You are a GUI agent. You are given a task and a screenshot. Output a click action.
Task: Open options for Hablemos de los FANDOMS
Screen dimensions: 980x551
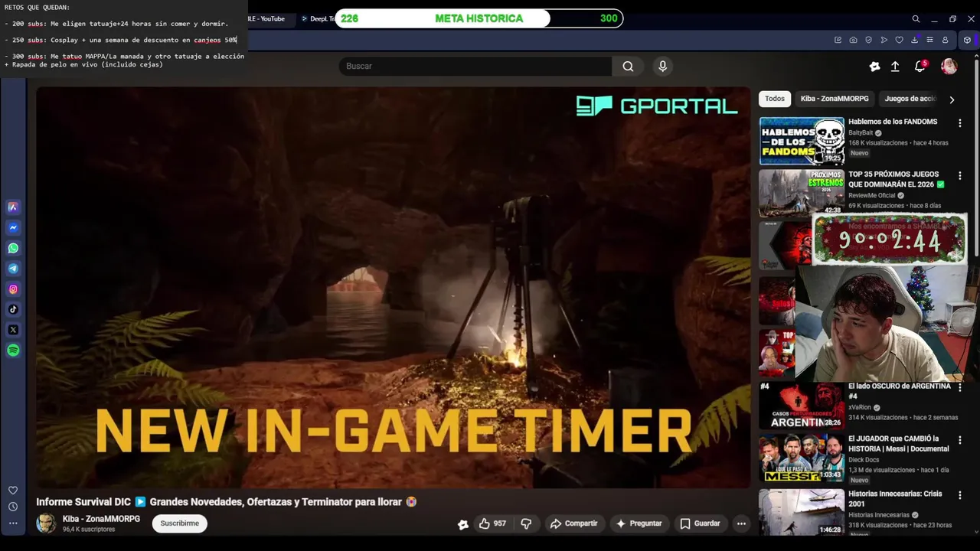959,122
